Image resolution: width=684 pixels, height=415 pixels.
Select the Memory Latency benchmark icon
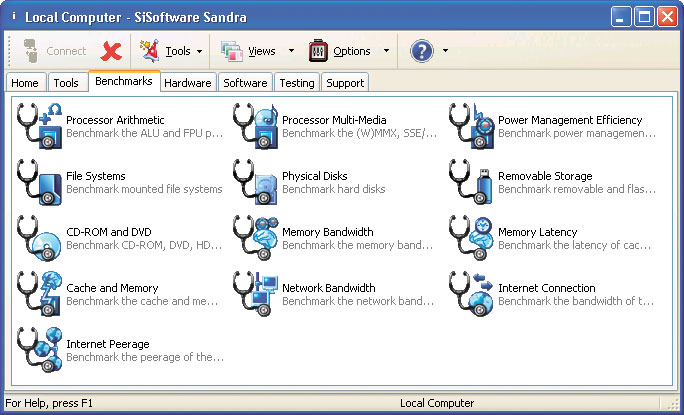point(472,238)
